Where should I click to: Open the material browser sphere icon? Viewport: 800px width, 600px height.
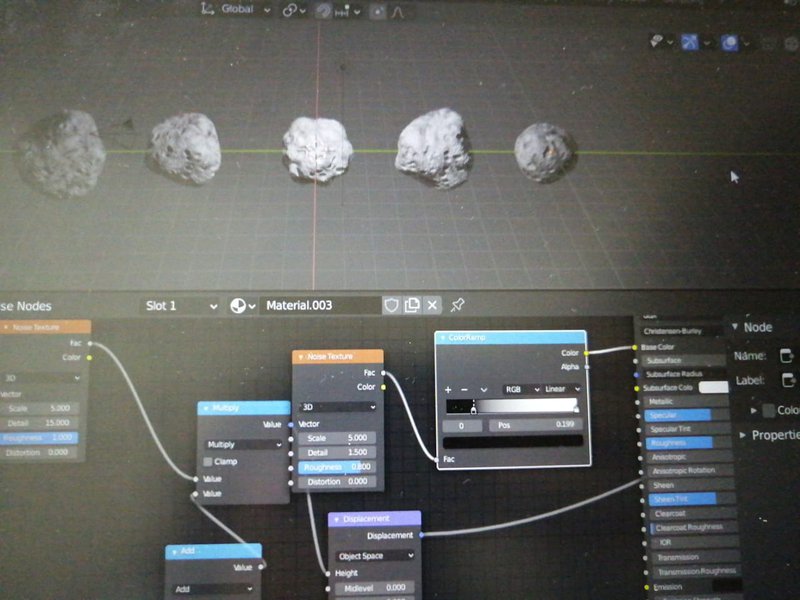tap(236, 305)
